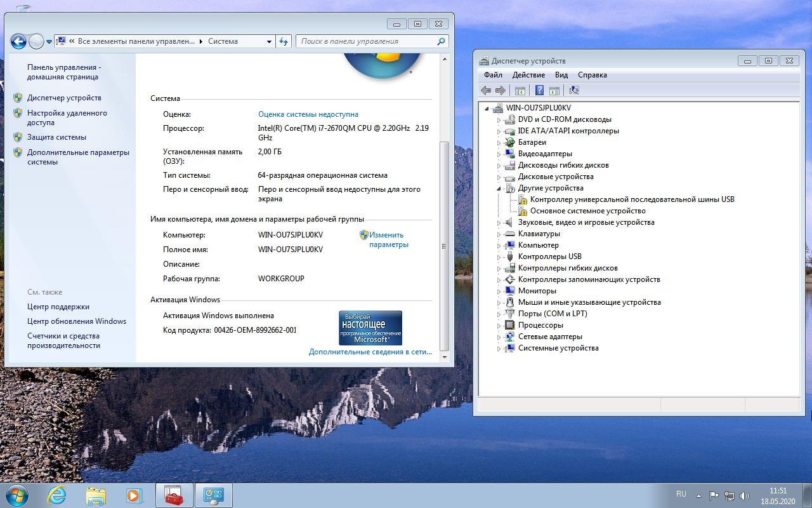Collapse the WIN-OU7SJPLU0KV root node
Viewport: 812px width, 508px height.
coord(487,109)
